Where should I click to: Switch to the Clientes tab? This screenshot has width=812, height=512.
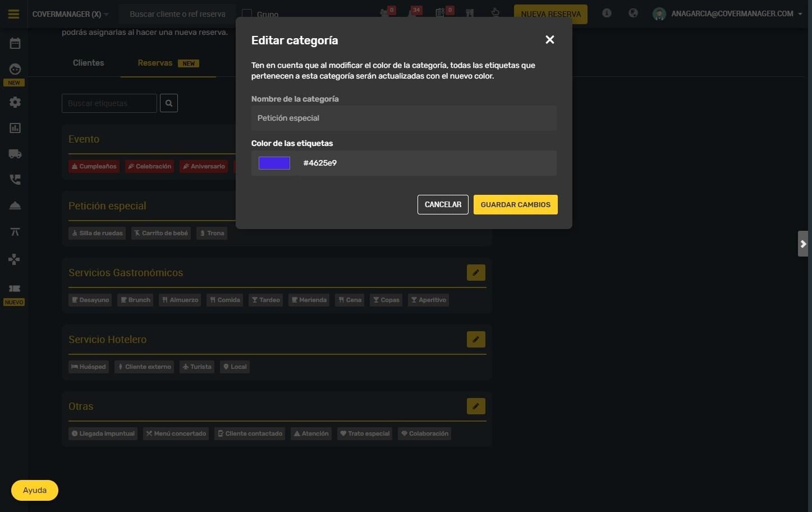89,63
